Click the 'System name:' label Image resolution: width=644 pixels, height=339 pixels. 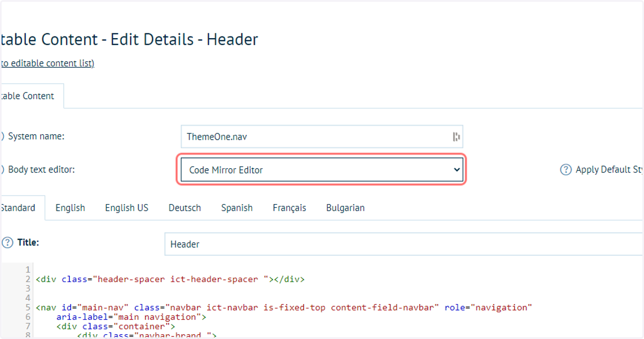coord(36,136)
